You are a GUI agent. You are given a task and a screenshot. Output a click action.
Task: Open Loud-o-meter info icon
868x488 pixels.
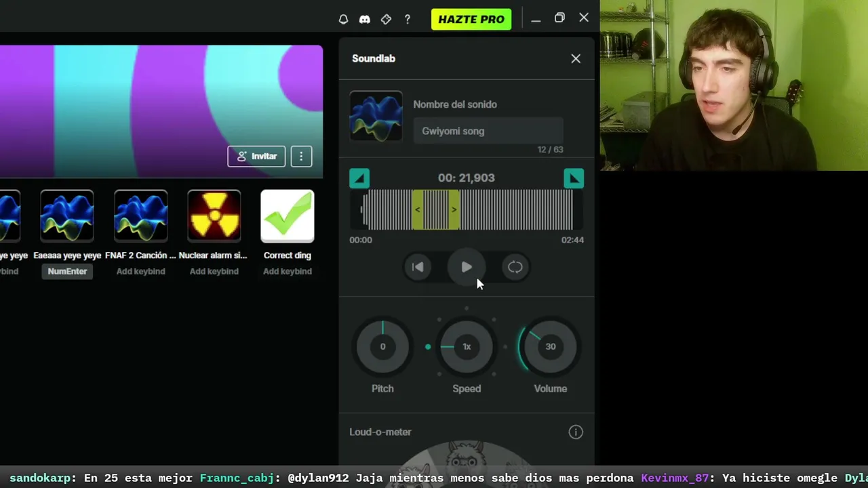(576, 432)
